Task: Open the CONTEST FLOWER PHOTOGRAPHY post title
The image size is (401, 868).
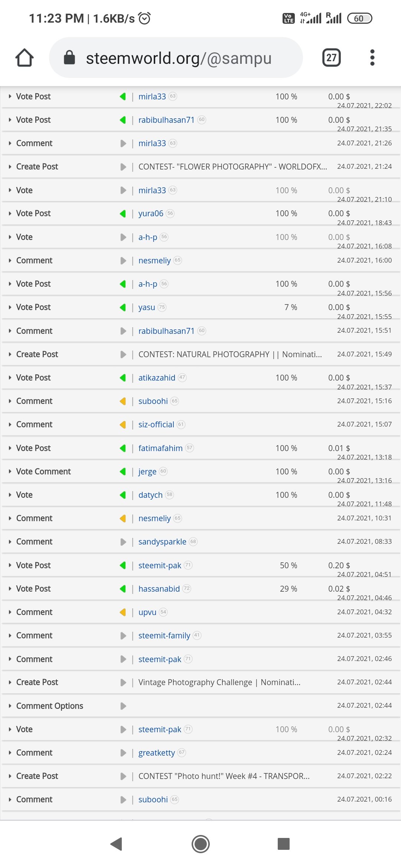Action: 232,167
